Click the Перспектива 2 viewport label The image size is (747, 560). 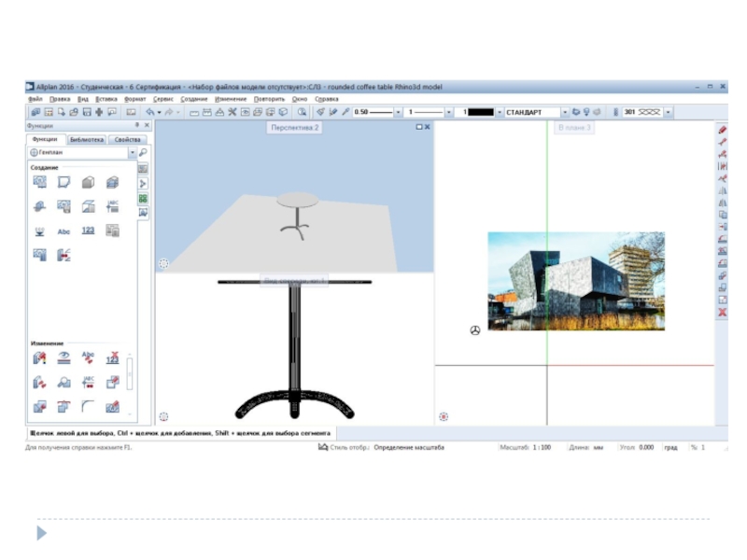tap(295, 127)
